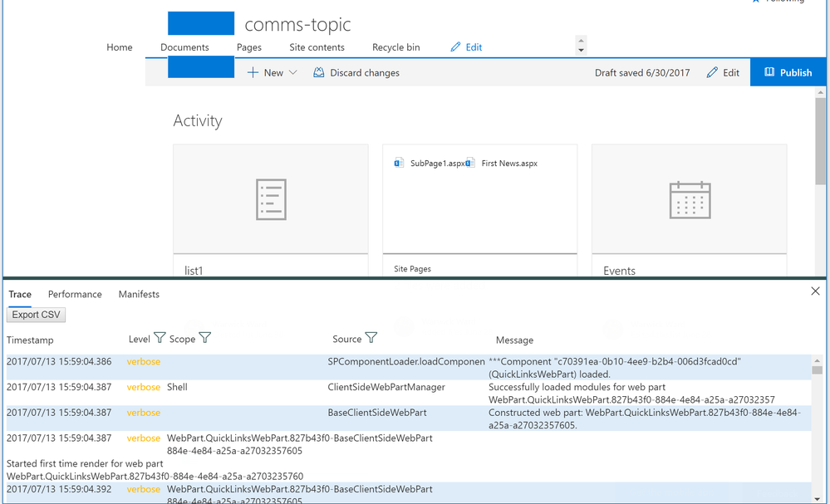The image size is (830, 504).
Task: Click the Activity section heading
Action: [x=198, y=120]
